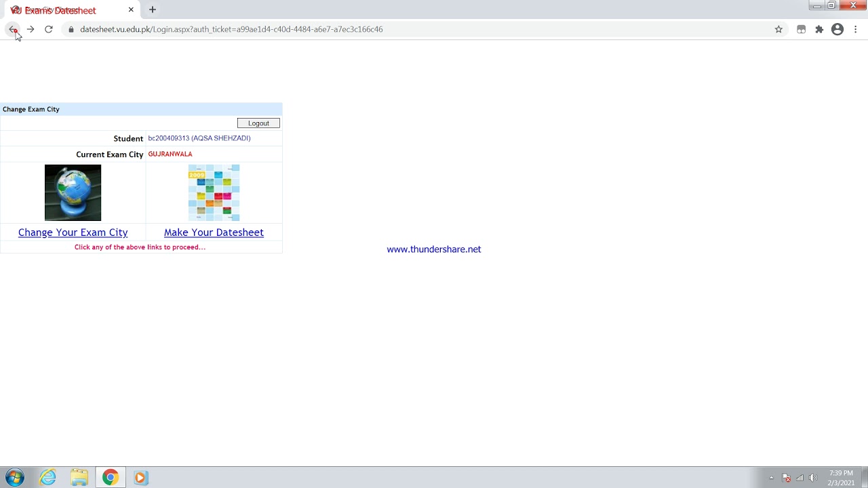
Task: Open a new browser tab
Action: [x=153, y=9]
